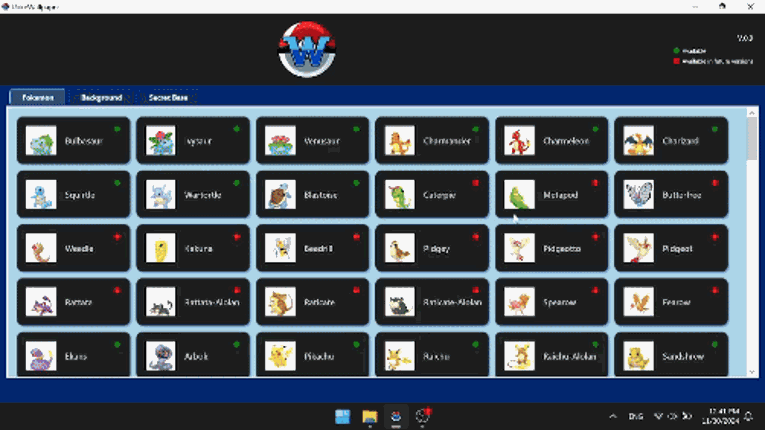Screen dimensions: 765x430
Task: Show hidden system tray icons
Action: 613,416
